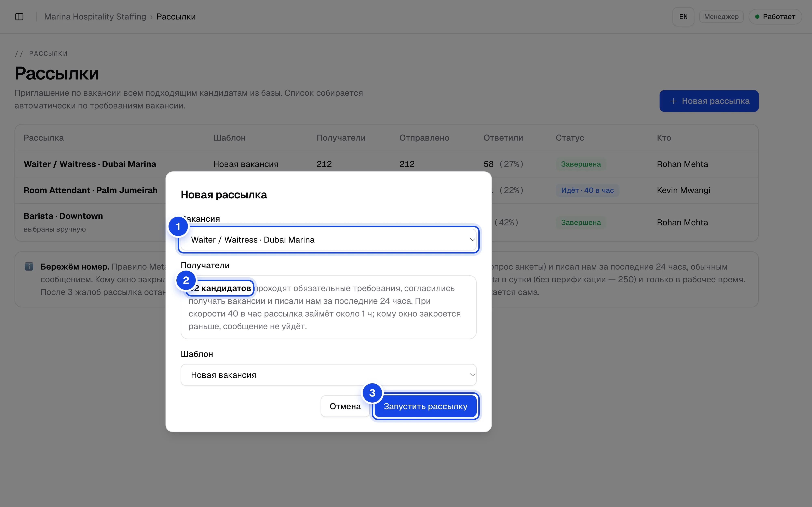Click the Идёт · 40 в час status badge

(x=587, y=190)
